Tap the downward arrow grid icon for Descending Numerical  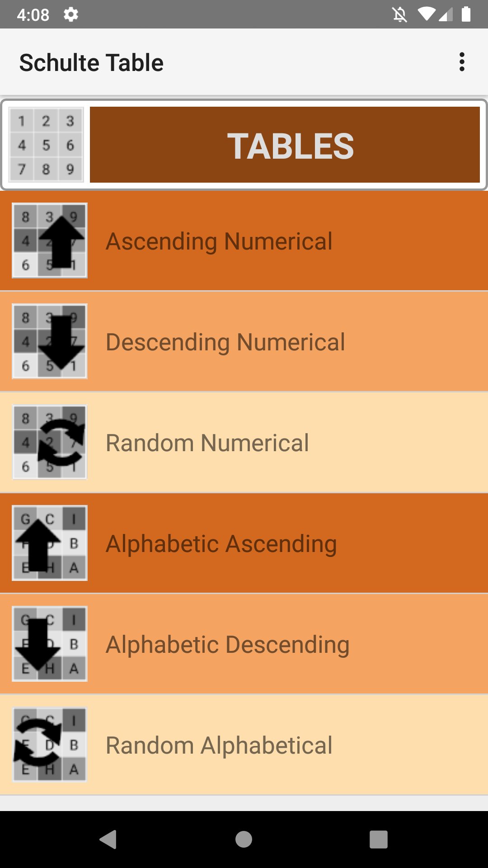point(50,341)
